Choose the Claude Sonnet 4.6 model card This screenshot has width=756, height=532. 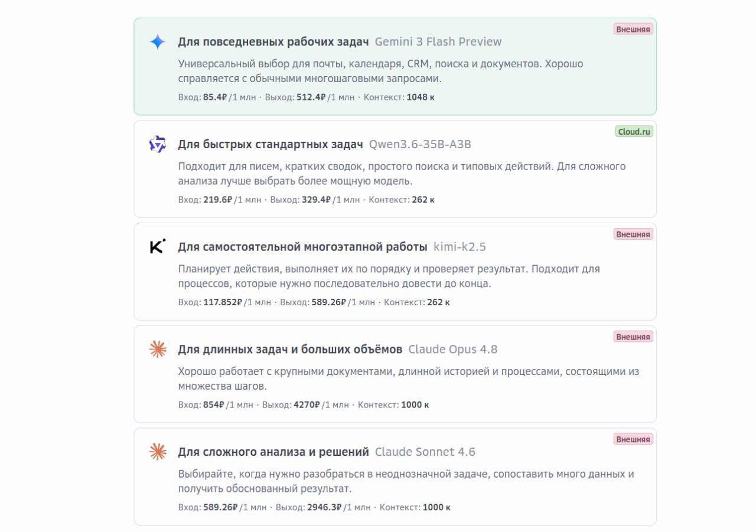click(x=395, y=476)
